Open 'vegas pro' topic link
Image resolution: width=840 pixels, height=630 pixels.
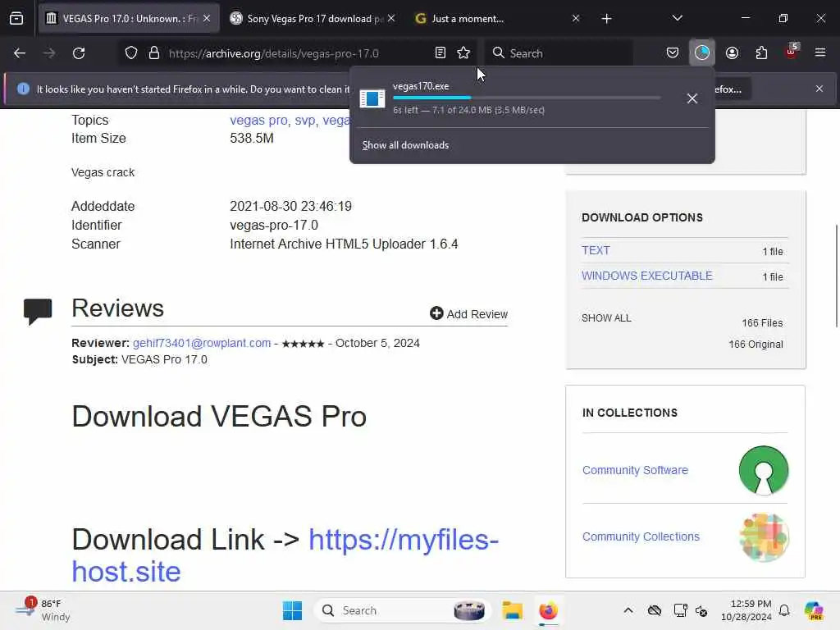click(258, 120)
